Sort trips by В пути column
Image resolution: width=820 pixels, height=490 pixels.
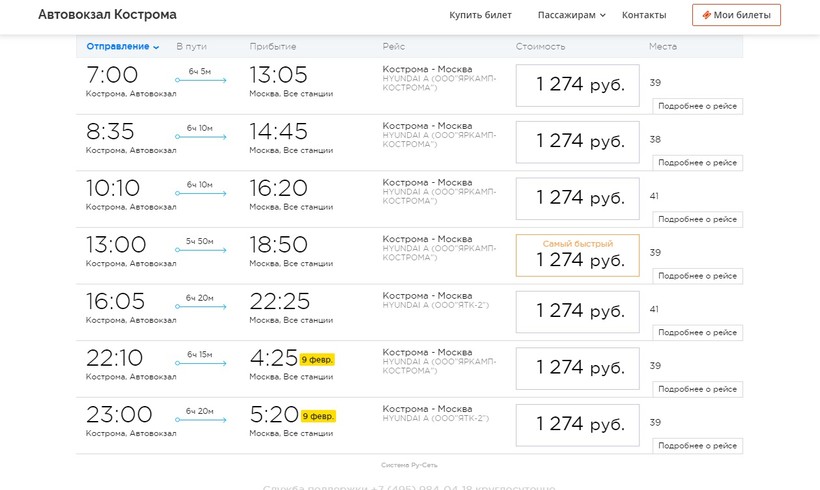point(192,47)
